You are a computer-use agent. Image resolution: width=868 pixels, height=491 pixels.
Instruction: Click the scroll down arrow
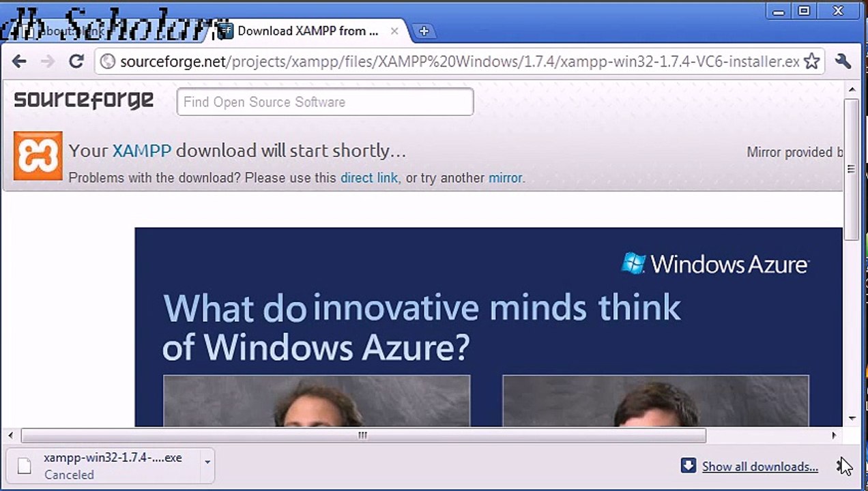click(x=852, y=418)
